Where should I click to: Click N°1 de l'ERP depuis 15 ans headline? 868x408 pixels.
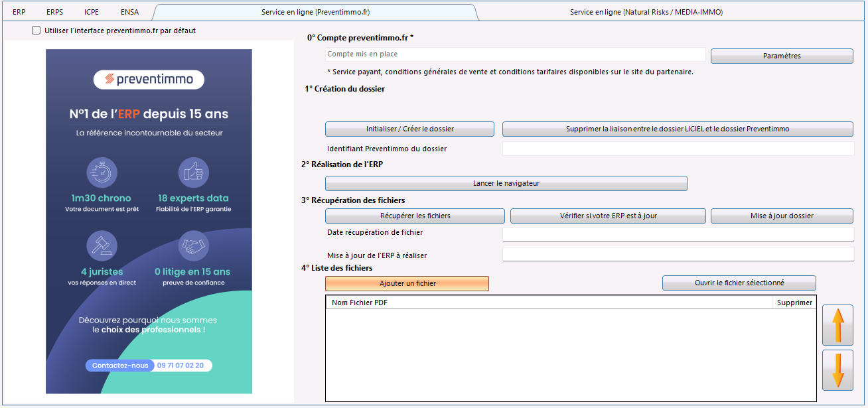point(149,114)
